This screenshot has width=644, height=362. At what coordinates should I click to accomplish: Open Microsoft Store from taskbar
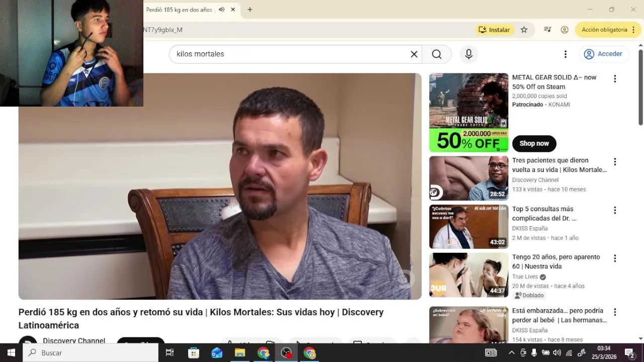194,353
